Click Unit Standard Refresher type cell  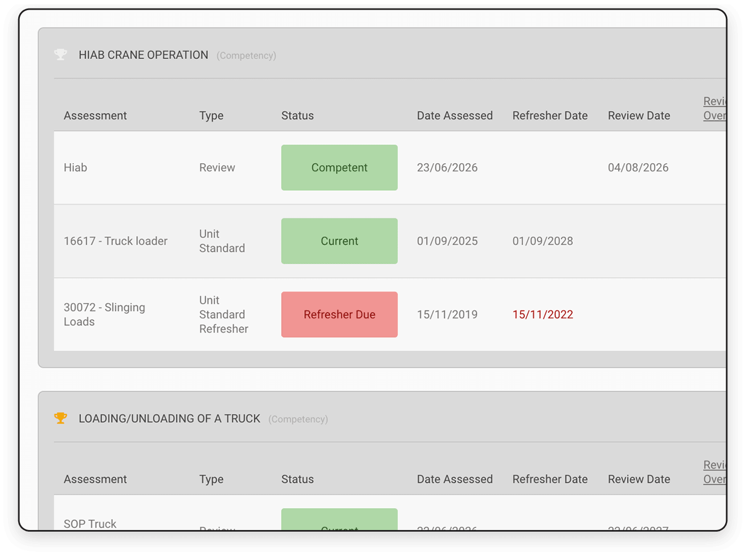[x=224, y=314]
